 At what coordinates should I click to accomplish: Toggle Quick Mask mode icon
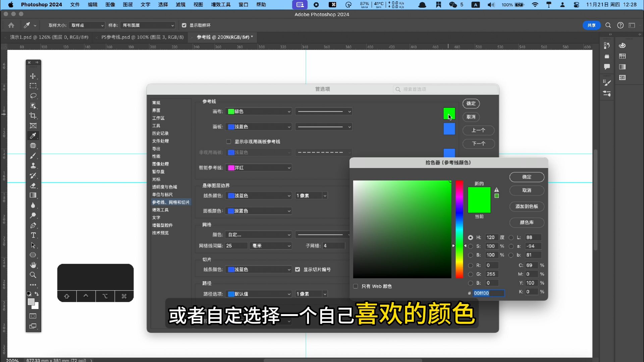coord(33,316)
